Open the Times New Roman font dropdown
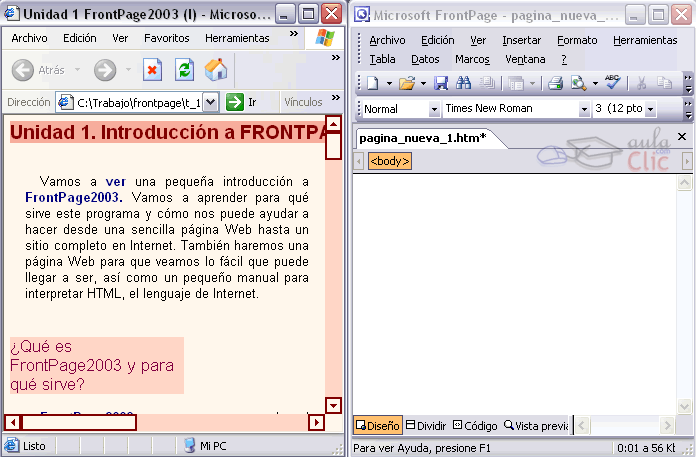696x457 pixels. pyautogui.click(x=584, y=109)
